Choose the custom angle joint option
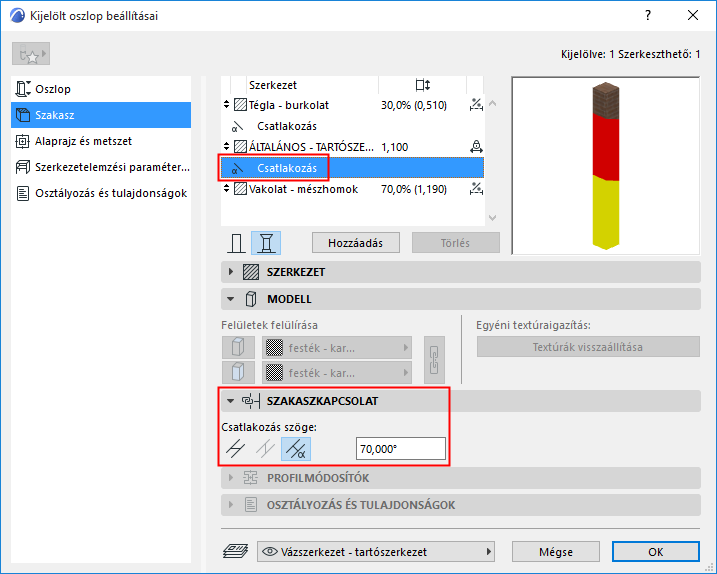 pyautogui.click(x=296, y=449)
